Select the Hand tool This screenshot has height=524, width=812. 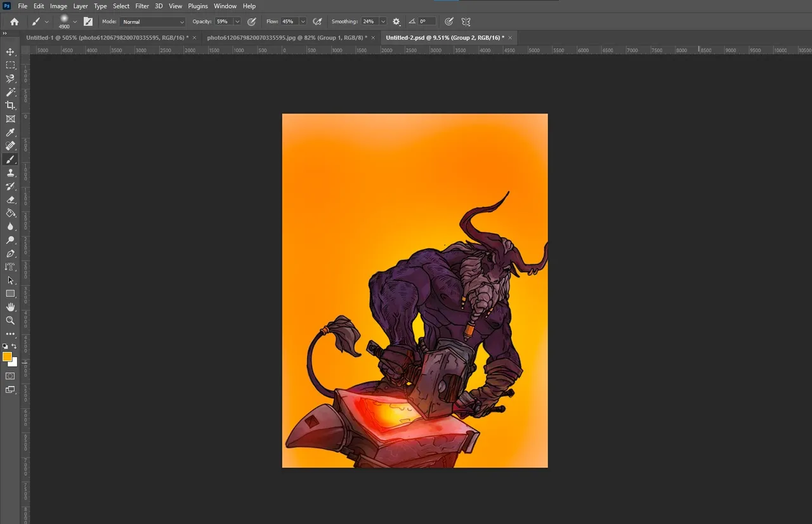(10, 307)
